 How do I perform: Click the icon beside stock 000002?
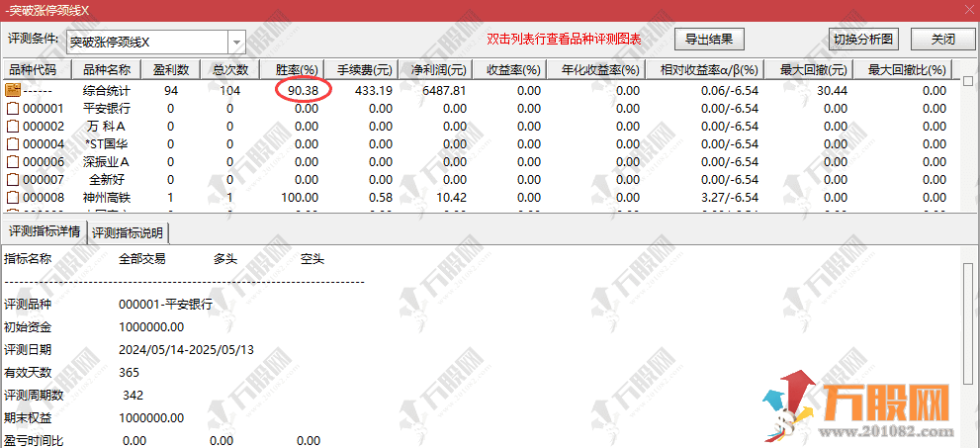[x=13, y=127]
